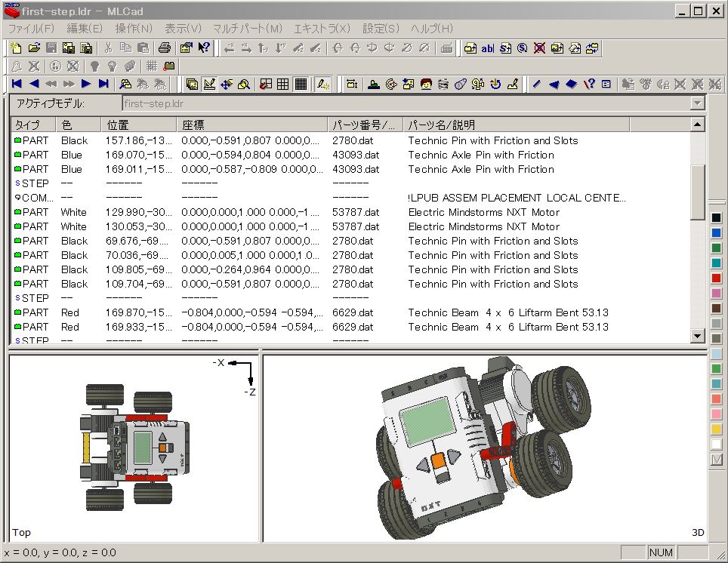The height and width of the screenshot is (563, 728).
Task: Insert a step with the S-arrow icon
Action: coord(505,48)
